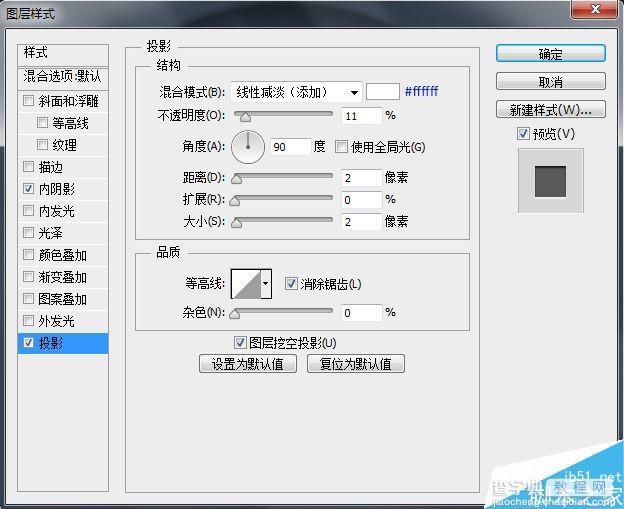Toggle 图层挖空投影 checkbox

click(x=240, y=342)
